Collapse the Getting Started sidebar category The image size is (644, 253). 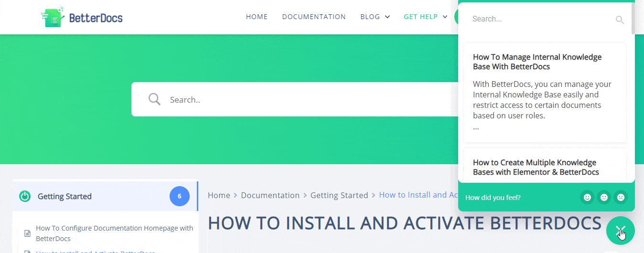point(64,196)
